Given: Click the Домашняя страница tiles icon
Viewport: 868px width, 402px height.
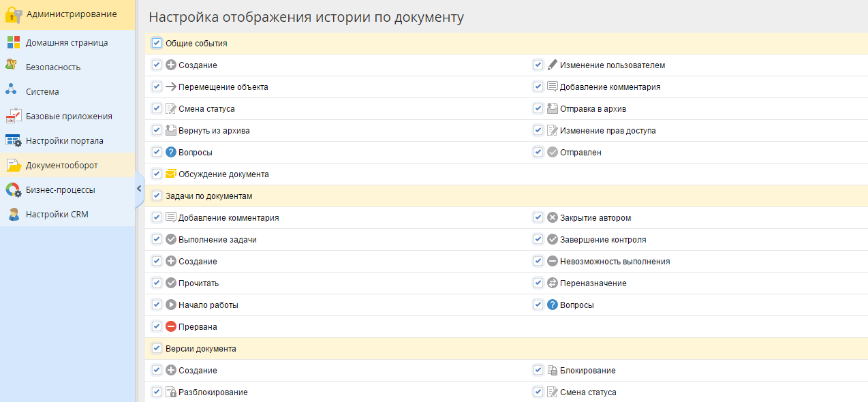Looking at the screenshot, I should point(13,42).
